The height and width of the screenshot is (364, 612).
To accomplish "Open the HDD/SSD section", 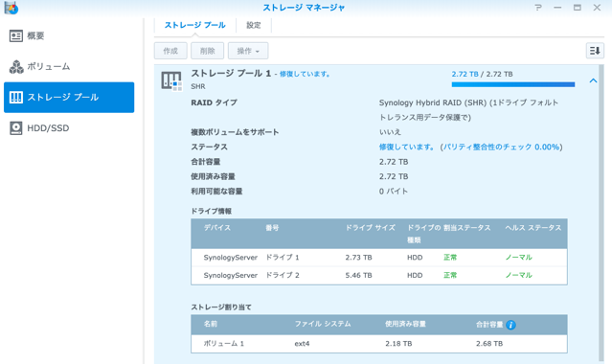I will (69, 128).
